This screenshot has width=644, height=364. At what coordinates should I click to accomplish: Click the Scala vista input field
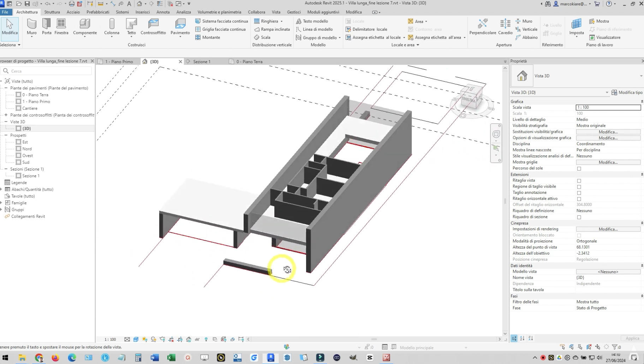pyautogui.click(x=608, y=107)
